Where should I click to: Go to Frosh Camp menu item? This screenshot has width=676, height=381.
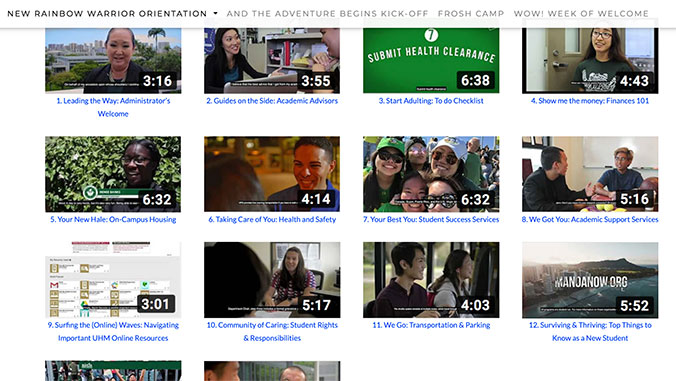(x=471, y=13)
